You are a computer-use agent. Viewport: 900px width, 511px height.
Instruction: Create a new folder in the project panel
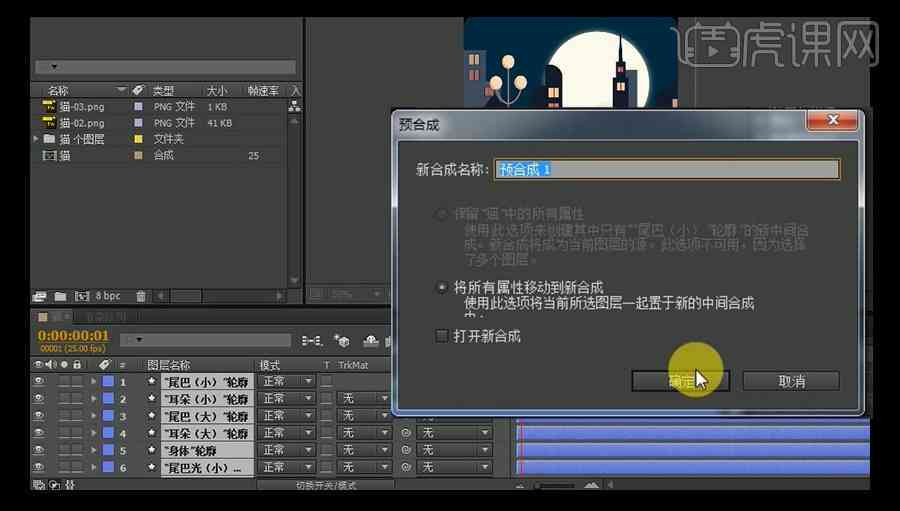[x=60, y=296]
